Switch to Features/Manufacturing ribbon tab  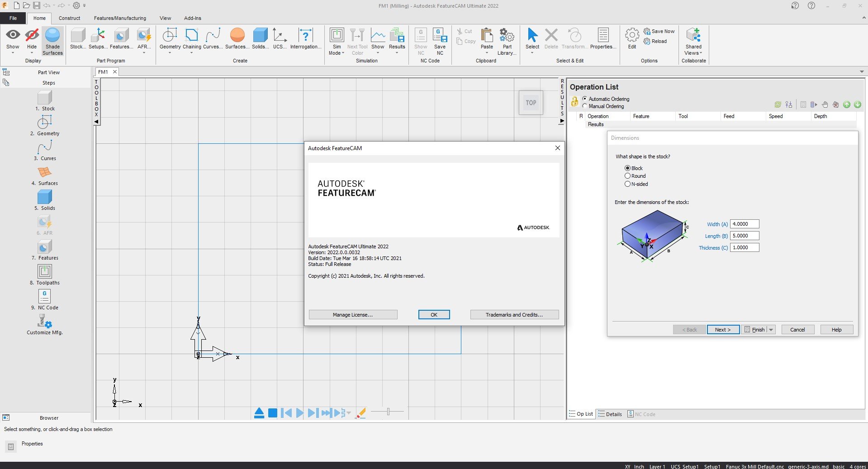[120, 18]
